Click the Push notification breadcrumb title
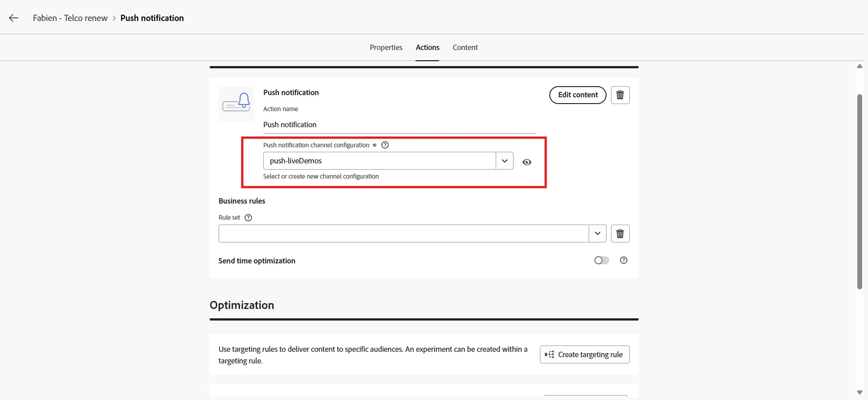 pos(152,18)
